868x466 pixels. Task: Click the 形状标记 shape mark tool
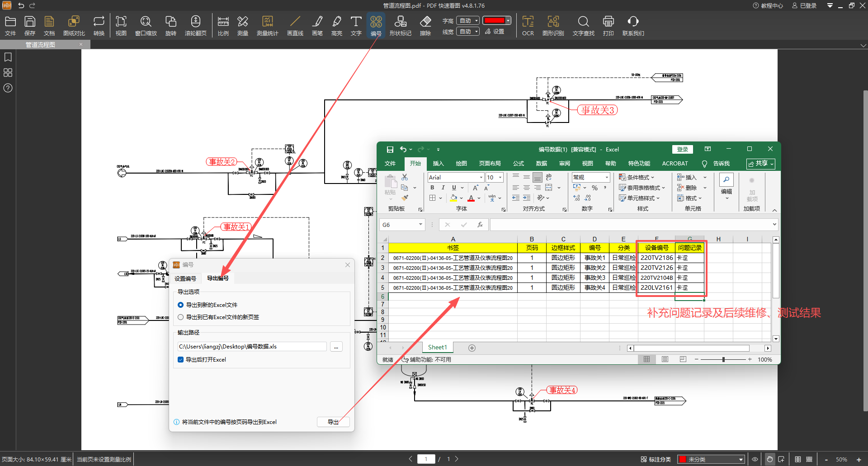coord(400,26)
